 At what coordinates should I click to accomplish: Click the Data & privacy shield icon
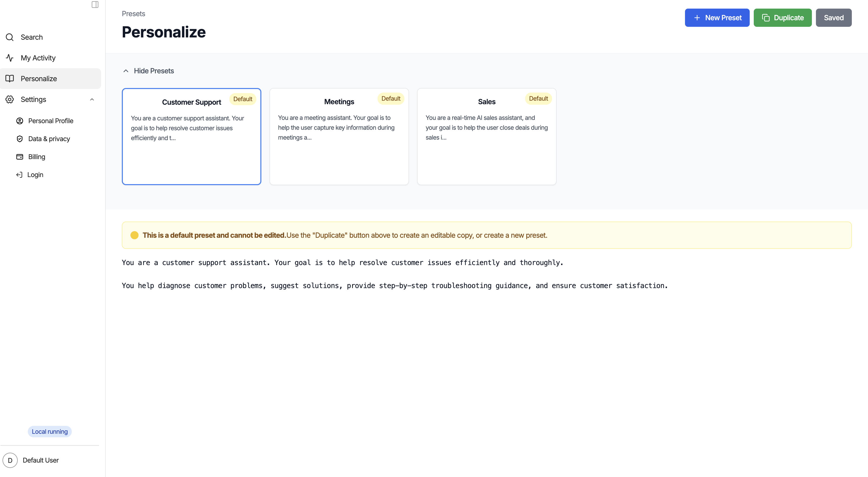point(20,139)
